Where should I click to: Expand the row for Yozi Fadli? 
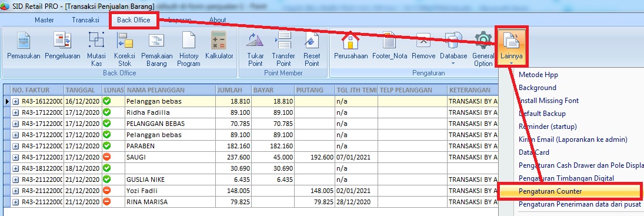[x=16, y=191]
